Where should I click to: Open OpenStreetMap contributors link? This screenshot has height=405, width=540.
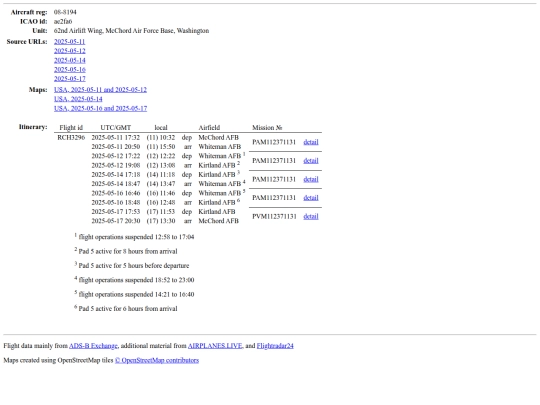pyautogui.click(x=157, y=360)
